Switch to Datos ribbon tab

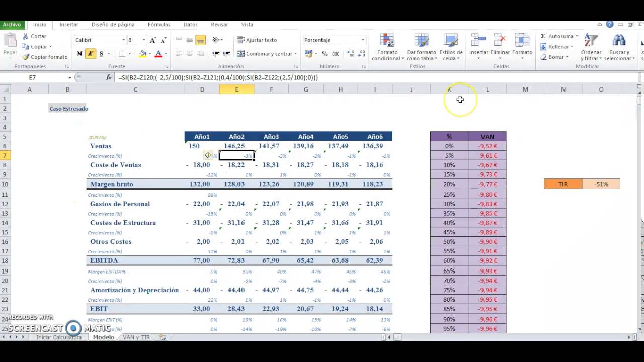click(191, 24)
